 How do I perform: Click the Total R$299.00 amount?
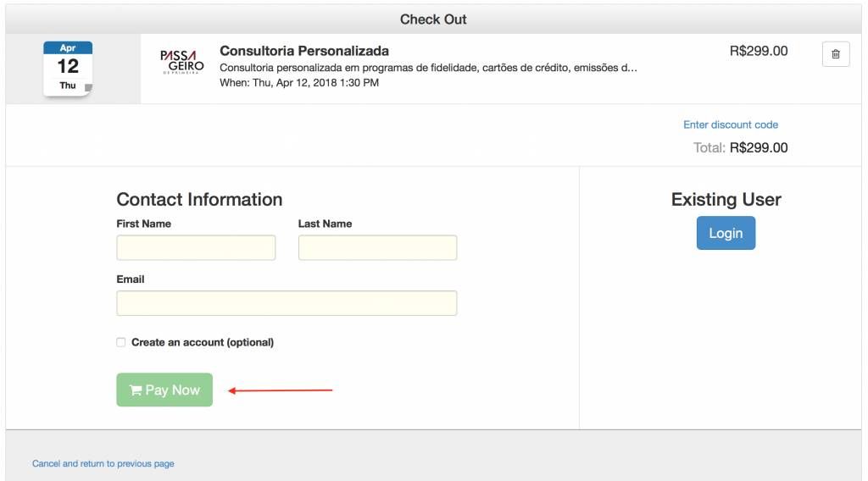759,147
